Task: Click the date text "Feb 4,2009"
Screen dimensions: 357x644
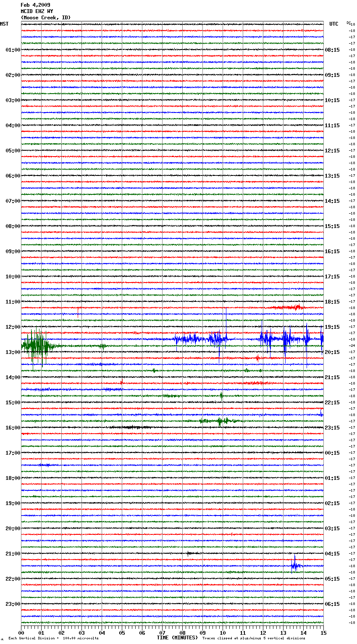Action: 35,5
